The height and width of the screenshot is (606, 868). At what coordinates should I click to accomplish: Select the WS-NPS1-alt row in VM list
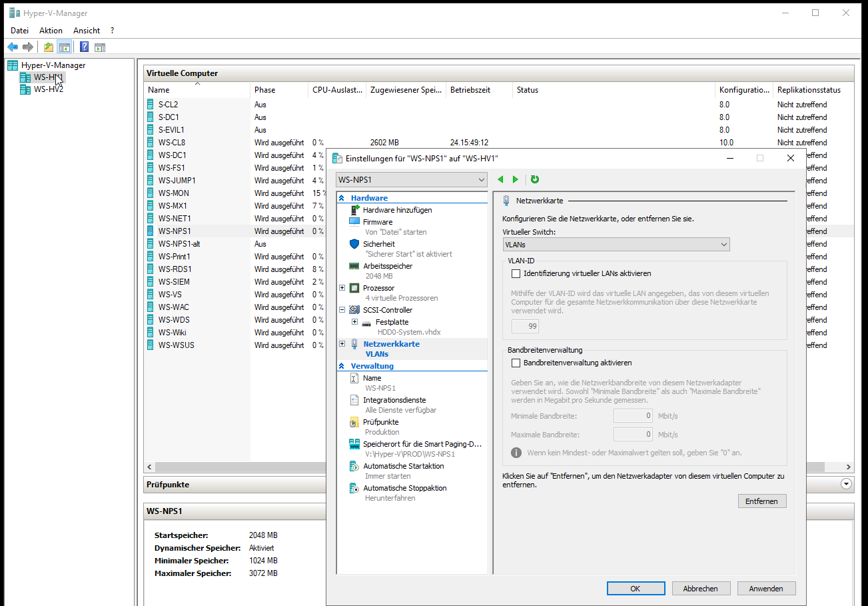pyautogui.click(x=498, y=244)
